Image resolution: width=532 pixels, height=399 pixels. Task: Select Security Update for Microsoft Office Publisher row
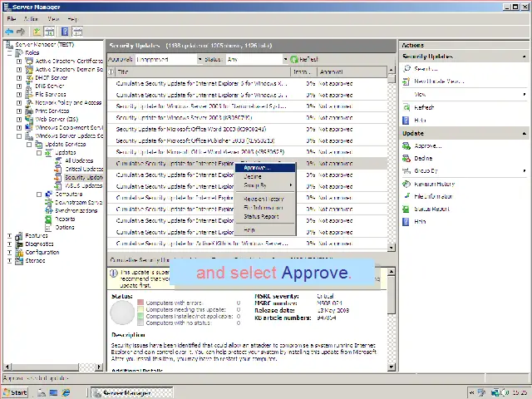coord(247,140)
